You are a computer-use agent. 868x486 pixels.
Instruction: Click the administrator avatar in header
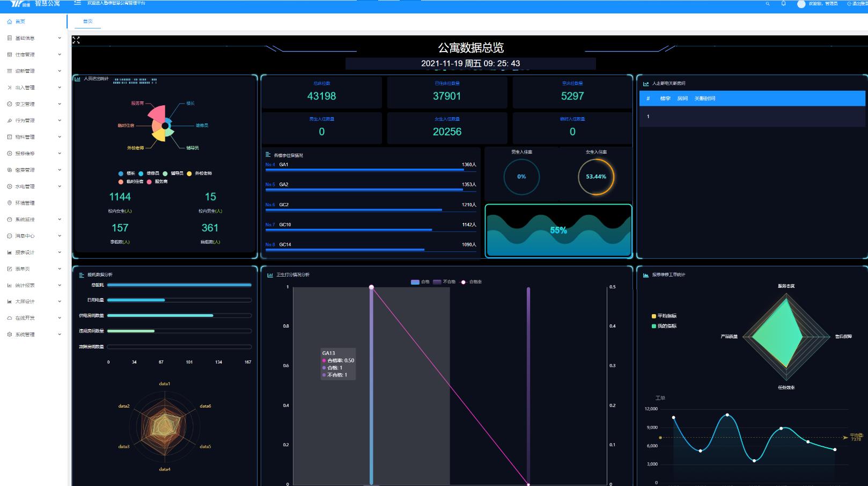(801, 4)
